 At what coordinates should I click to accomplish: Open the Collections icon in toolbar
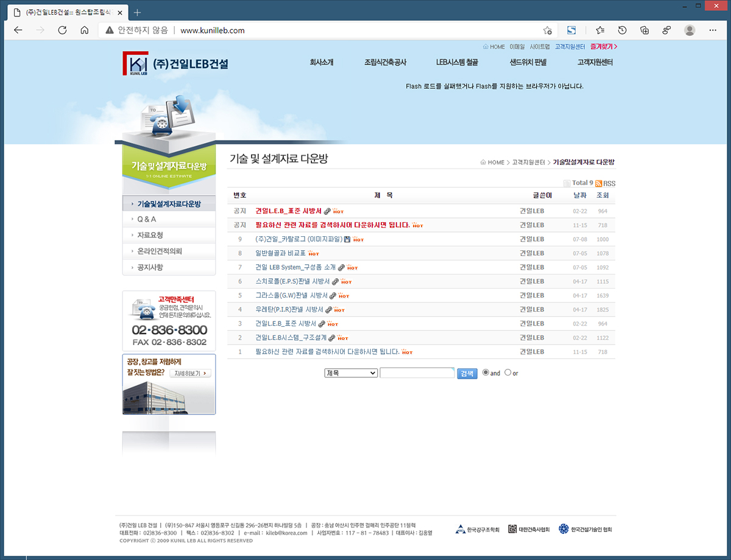click(644, 30)
